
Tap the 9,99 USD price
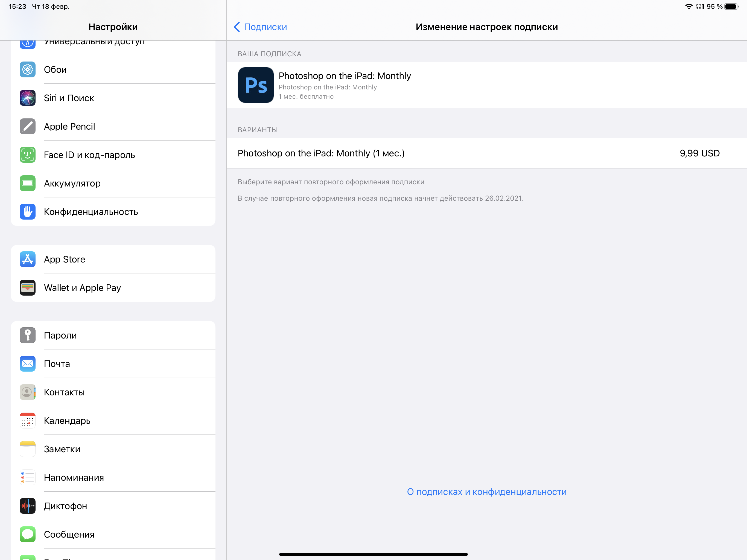pyautogui.click(x=699, y=153)
